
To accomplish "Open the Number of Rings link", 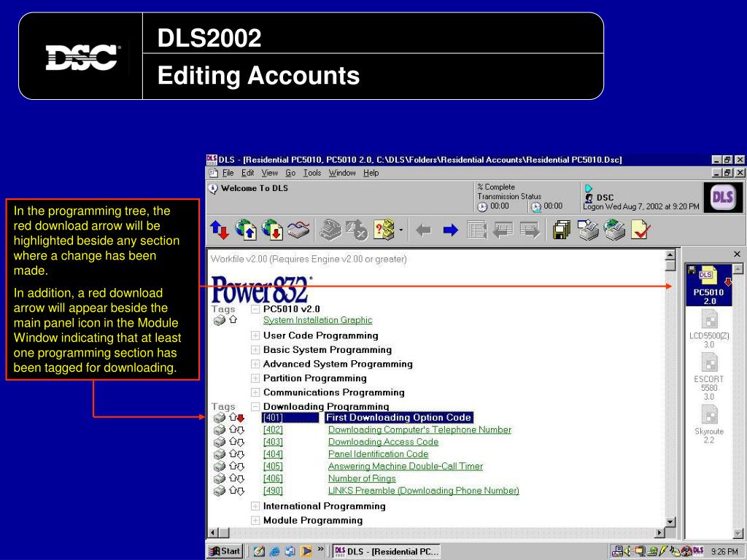I will [362, 478].
